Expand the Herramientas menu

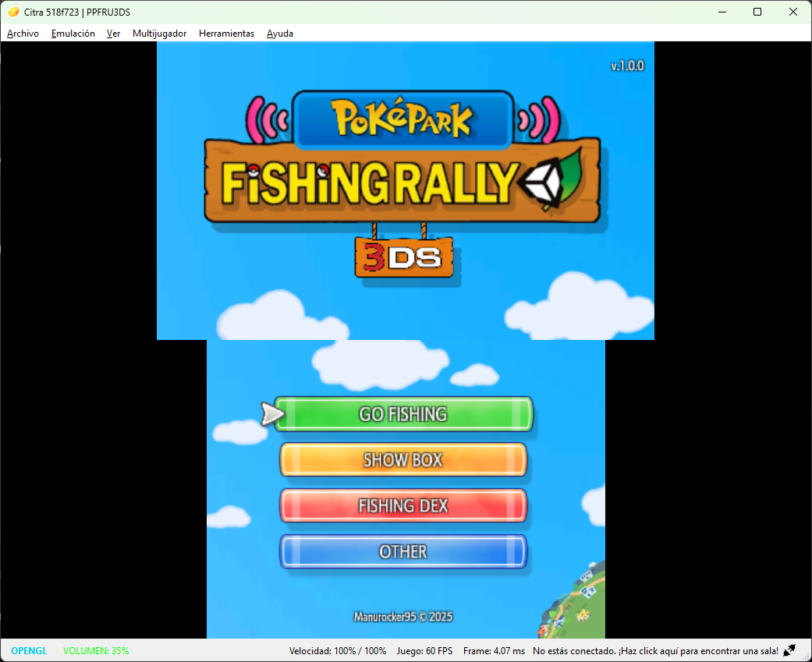point(226,34)
